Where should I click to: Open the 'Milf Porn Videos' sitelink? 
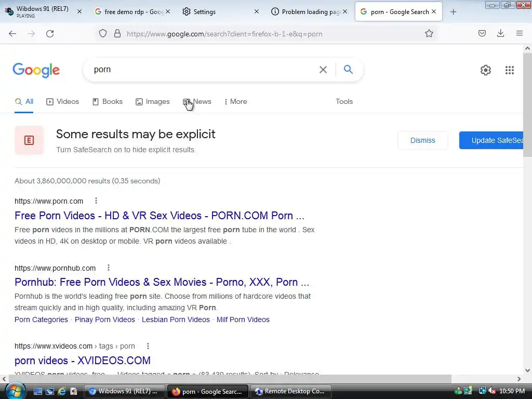[243, 320]
